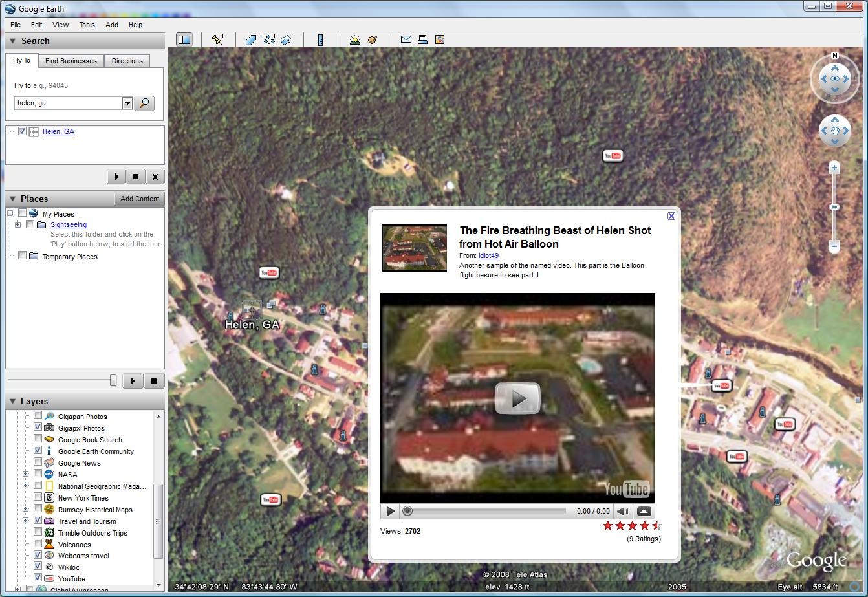Open the Tools menu
The width and height of the screenshot is (868, 597).
(x=87, y=25)
